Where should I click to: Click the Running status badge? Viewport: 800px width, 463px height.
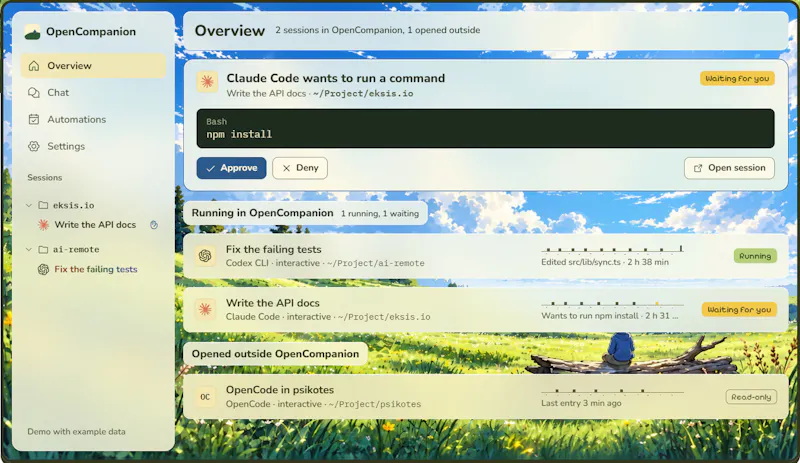tap(755, 256)
